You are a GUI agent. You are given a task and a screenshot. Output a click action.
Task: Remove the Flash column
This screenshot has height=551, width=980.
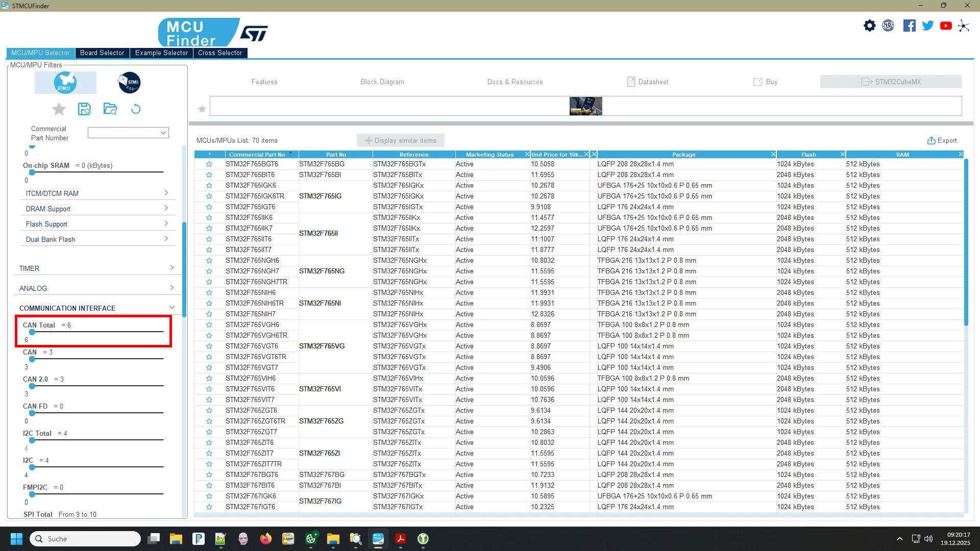click(843, 154)
